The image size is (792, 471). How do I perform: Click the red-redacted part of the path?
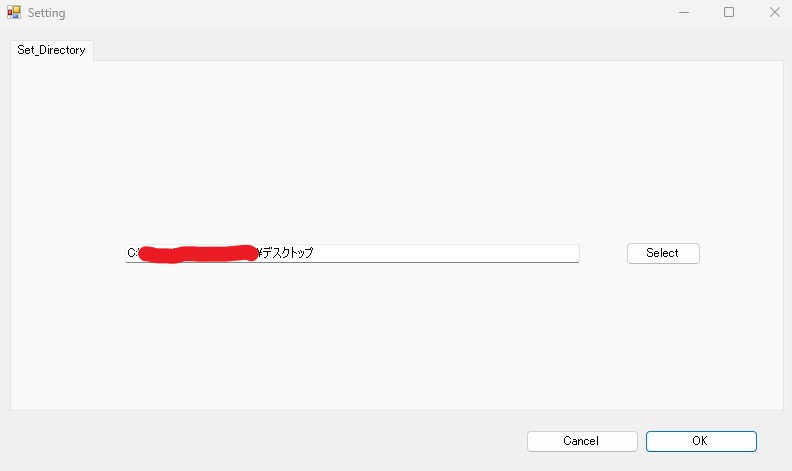(x=197, y=254)
